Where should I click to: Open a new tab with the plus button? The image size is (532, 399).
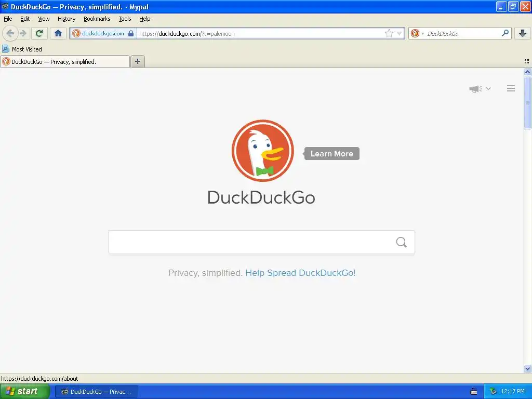tap(137, 61)
